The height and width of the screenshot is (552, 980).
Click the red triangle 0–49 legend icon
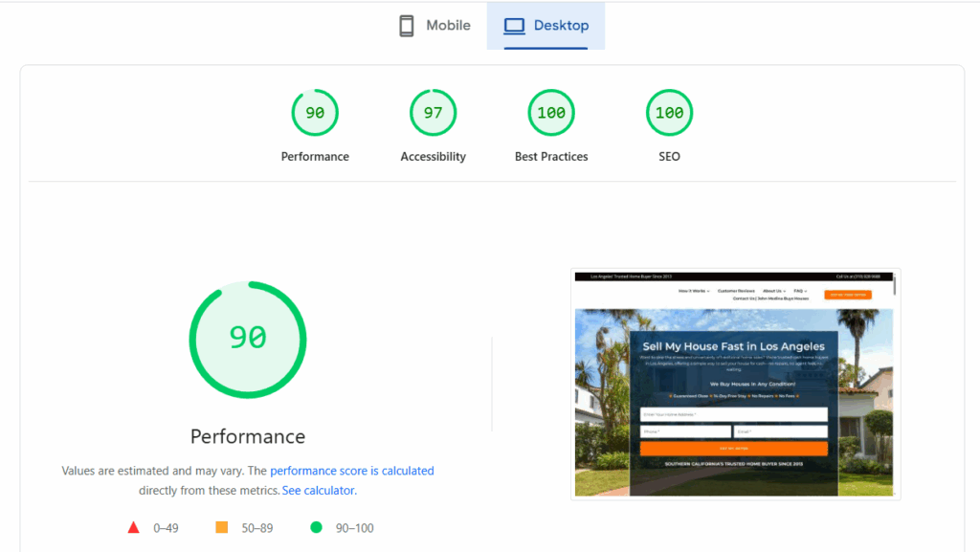[x=134, y=527]
